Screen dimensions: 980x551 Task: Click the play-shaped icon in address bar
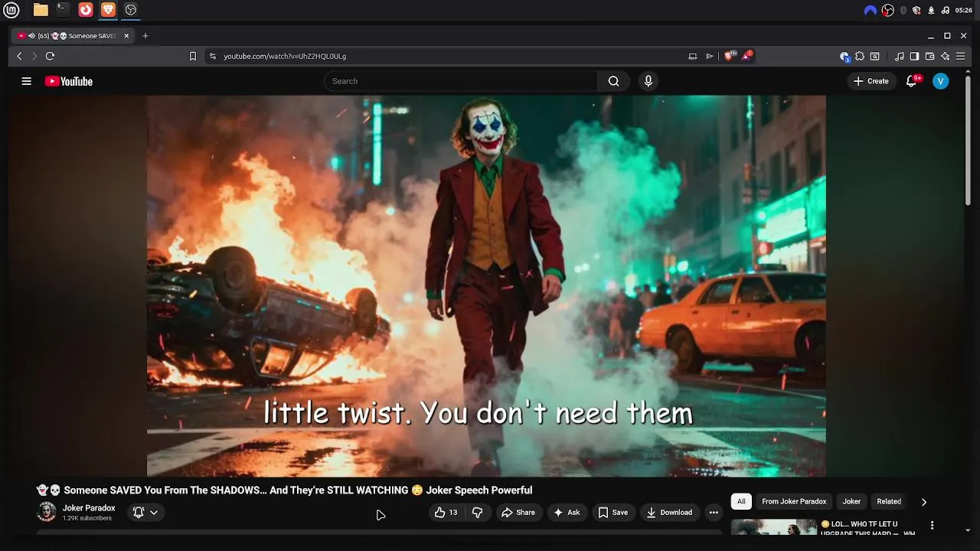coord(710,56)
